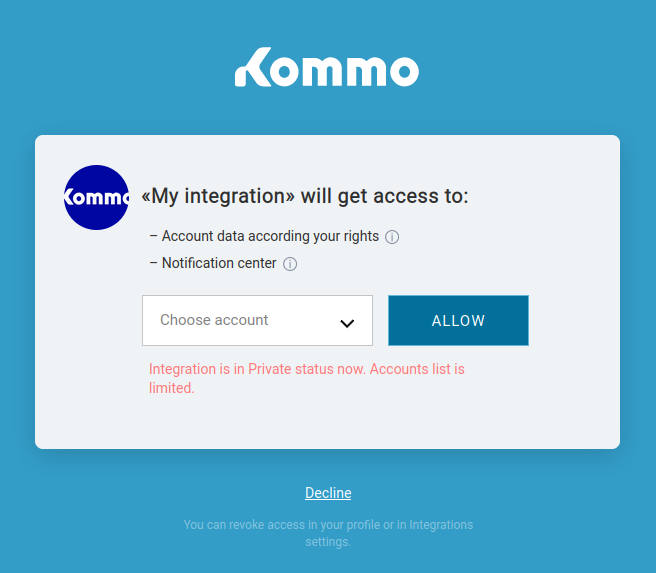The image size is (656, 573).
Task: Click the 'Notification center' permission text
Action: (x=219, y=263)
